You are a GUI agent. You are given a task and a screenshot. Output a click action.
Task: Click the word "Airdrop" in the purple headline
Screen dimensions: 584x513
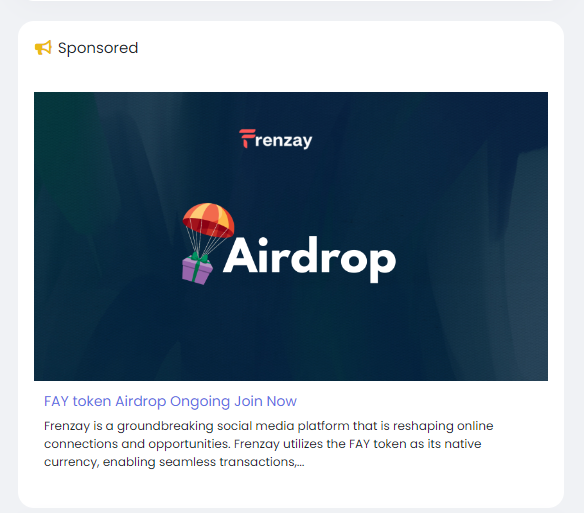coord(141,401)
